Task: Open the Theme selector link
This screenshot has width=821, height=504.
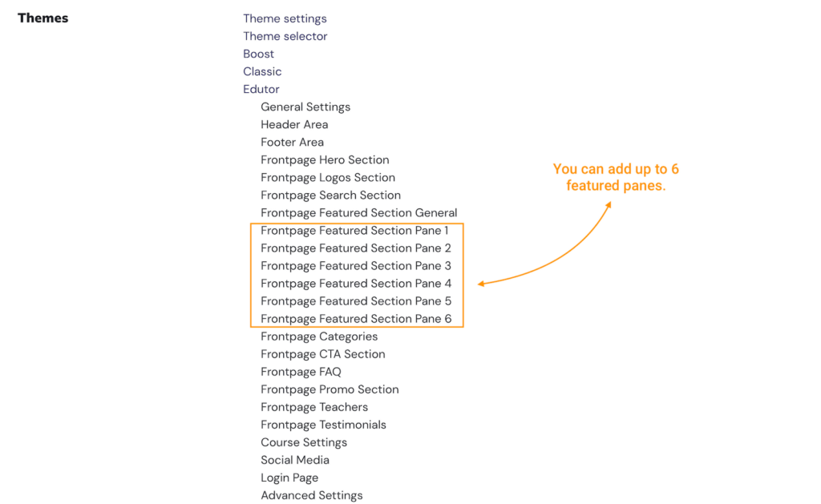Action: pos(285,36)
